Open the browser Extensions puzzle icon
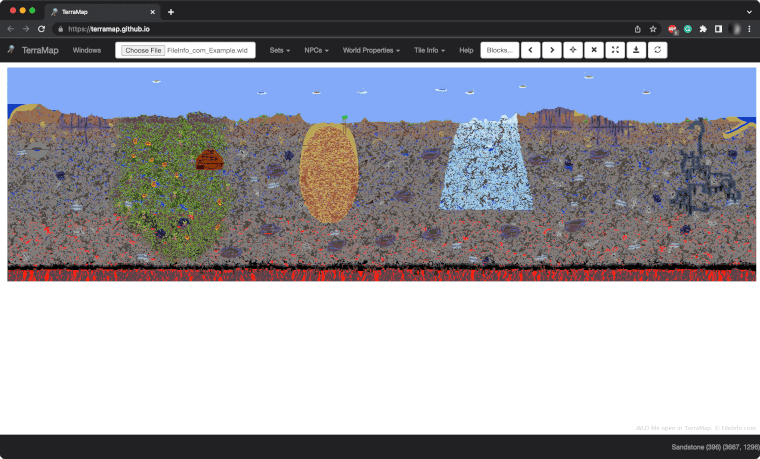 (703, 29)
